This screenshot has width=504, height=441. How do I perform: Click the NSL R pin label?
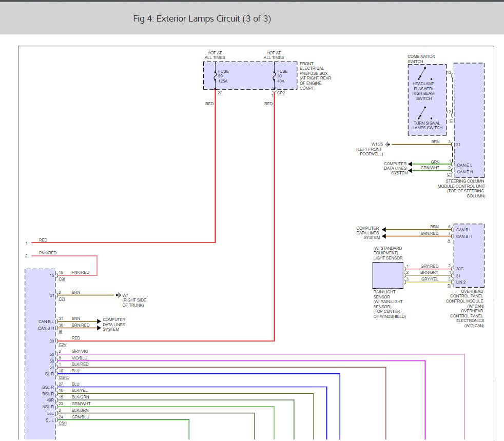[48, 407]
